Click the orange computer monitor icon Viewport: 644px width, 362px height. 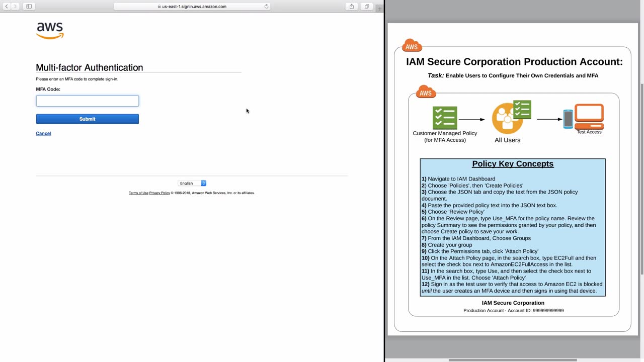coord(589,116)
